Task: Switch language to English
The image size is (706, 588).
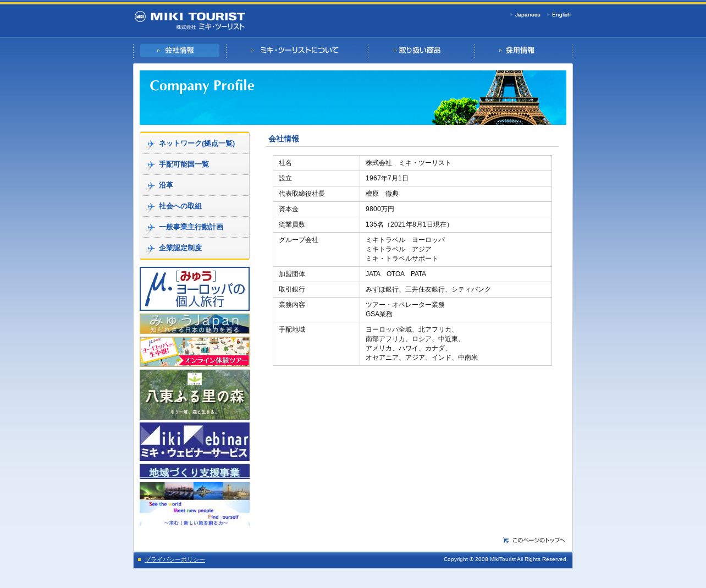Action: pos(561,15)
